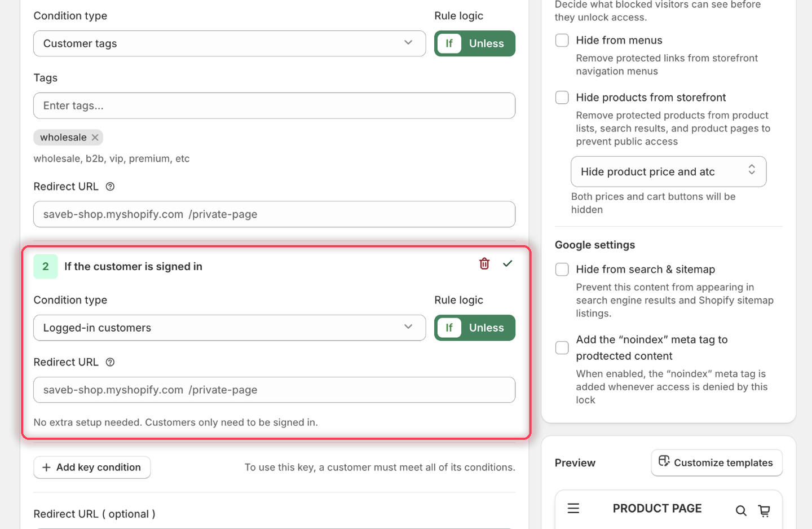Click the 'wholesale, b2b, vip, premium, etc' hint
The height and width of the screenshot is (529, 812).
pos(112,158)
